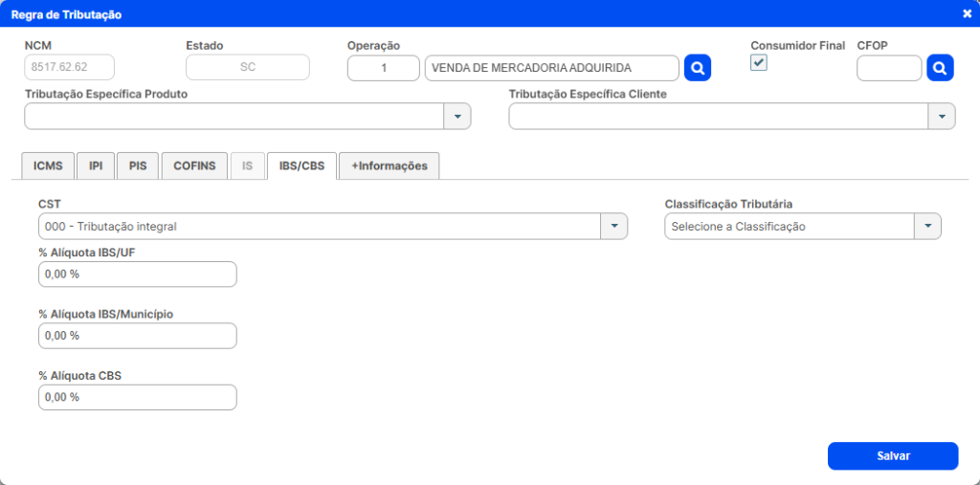Open the CST dropdown list
980x485 pixels.
(x=613, y=227)
